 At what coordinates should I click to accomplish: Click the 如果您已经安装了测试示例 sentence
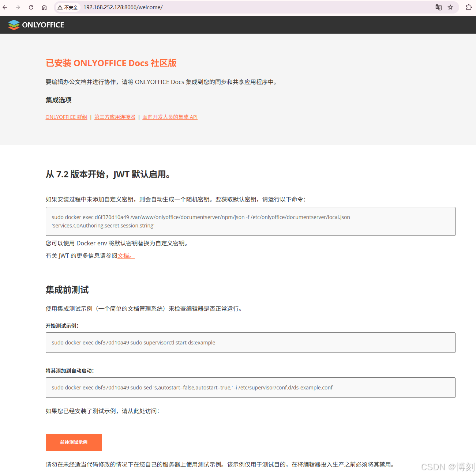pos(103,411)
